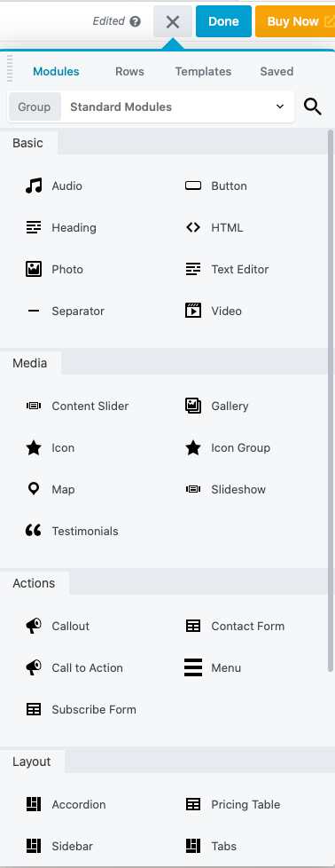335x868 pixels.
Task: Click the Group label selector
Action: (x=35, y=107)
